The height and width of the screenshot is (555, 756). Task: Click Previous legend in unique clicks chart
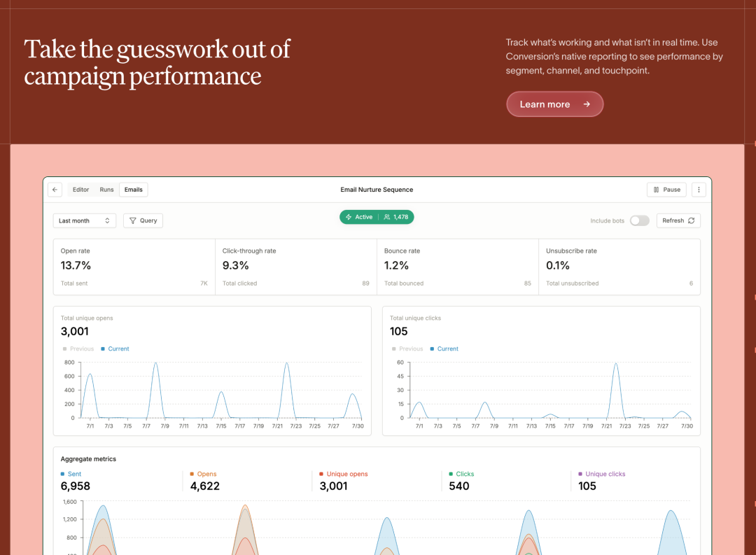pos(407,349)
